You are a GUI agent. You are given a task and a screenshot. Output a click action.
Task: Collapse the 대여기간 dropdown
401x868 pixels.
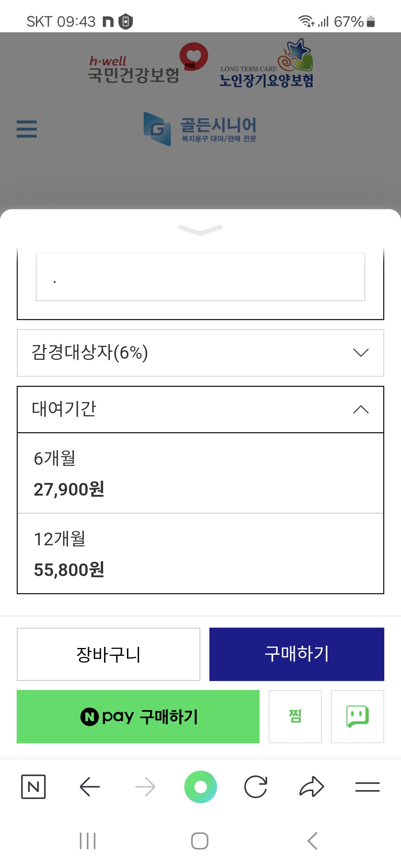200,410
